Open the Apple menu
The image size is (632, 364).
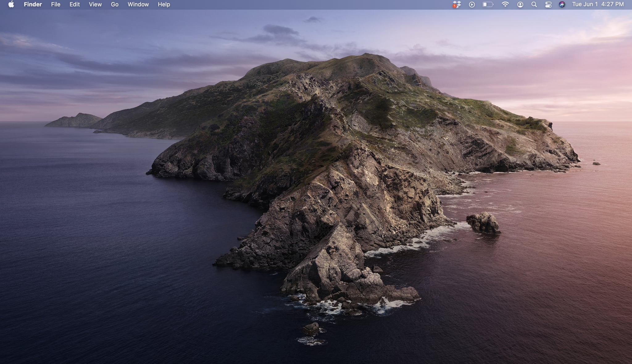coord(10,4)
